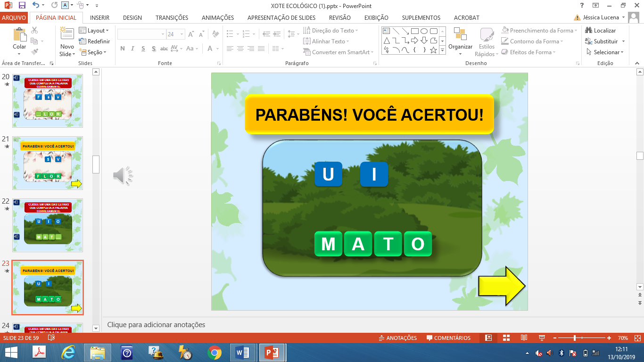644x362 pixels.
Task: Click the speaker audio icon beside slide
Action: point(123,176)
